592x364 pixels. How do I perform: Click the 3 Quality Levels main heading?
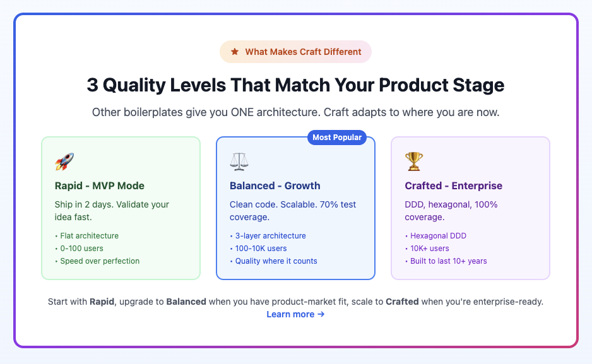coord(295,85)
